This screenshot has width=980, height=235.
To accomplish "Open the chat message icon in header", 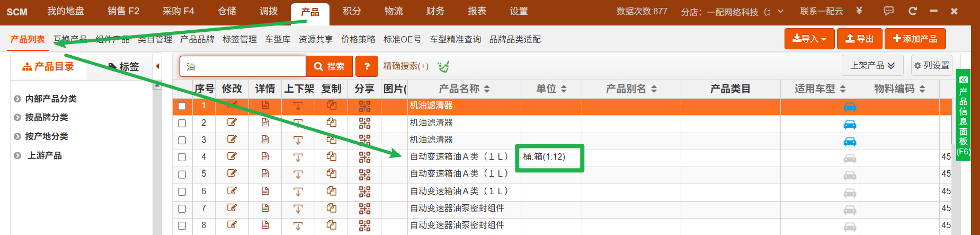I will 889,11.
